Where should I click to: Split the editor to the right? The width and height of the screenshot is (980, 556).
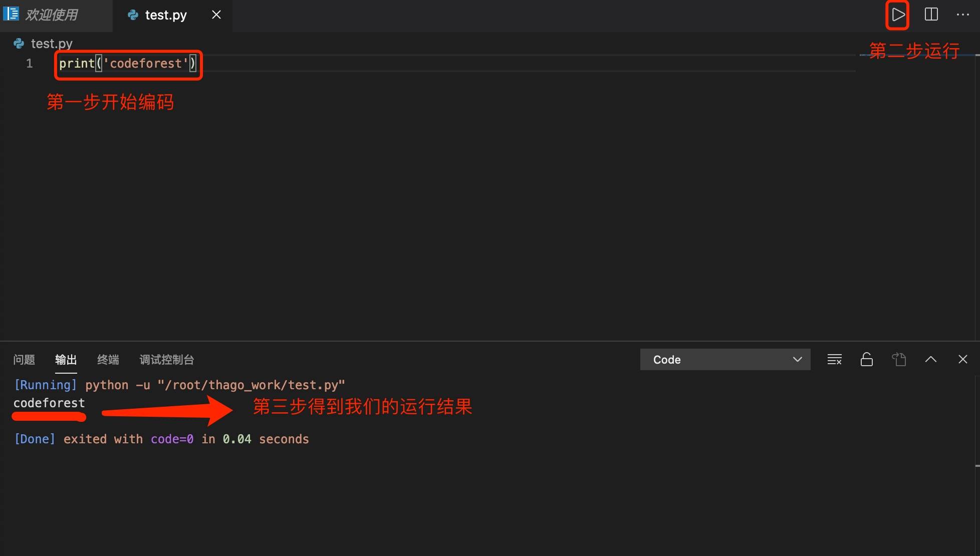(931, 15)
